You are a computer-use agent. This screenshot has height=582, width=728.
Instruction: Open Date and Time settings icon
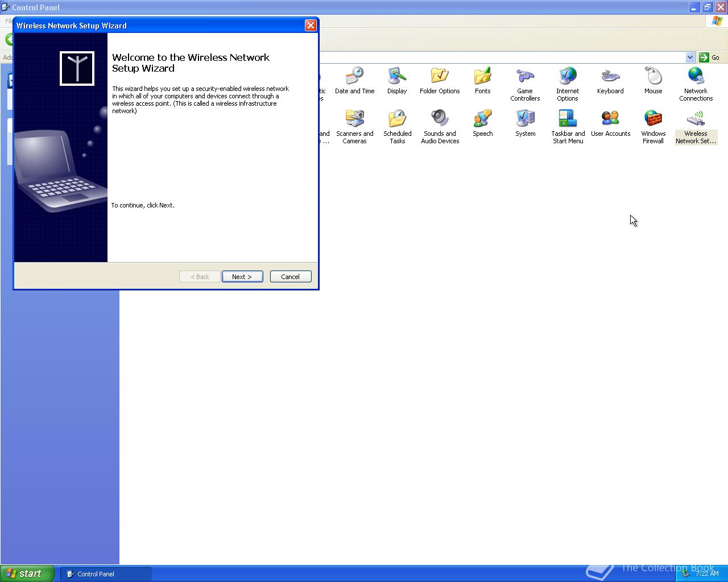[354, 80]
